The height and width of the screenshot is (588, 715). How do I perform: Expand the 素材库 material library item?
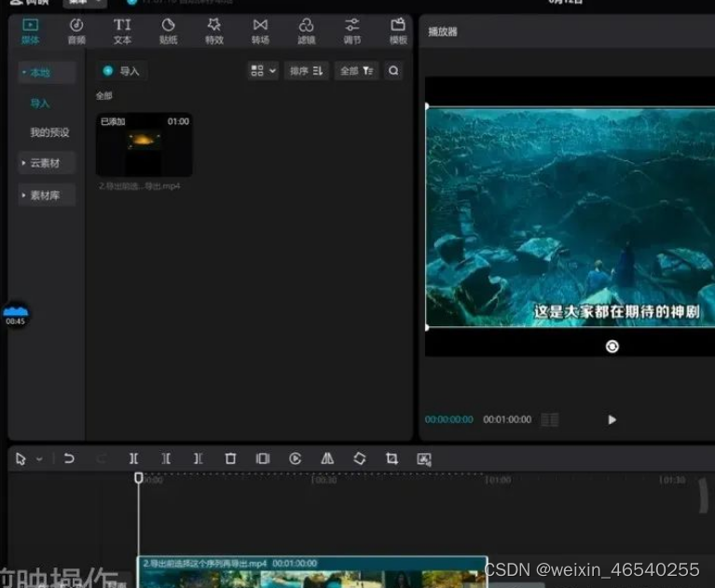47,196
